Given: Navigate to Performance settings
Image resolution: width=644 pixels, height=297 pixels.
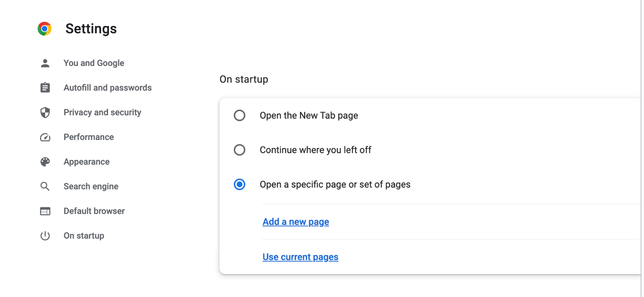Looking at the screenshot, I should (x=89, y=137).
